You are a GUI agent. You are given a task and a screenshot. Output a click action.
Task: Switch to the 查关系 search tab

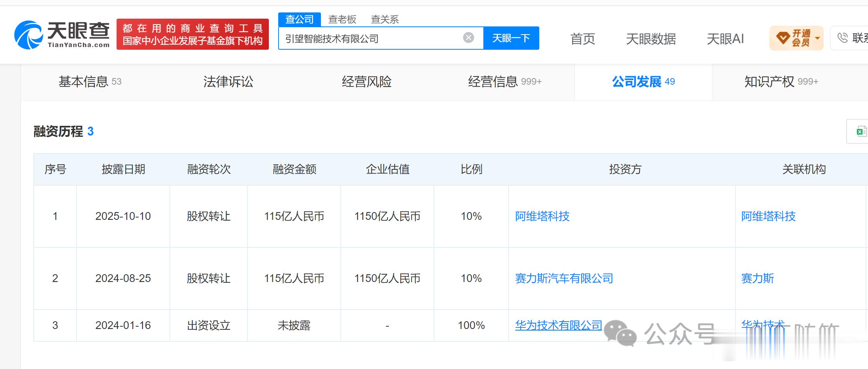pyautogui.click(x=385, y=19)
